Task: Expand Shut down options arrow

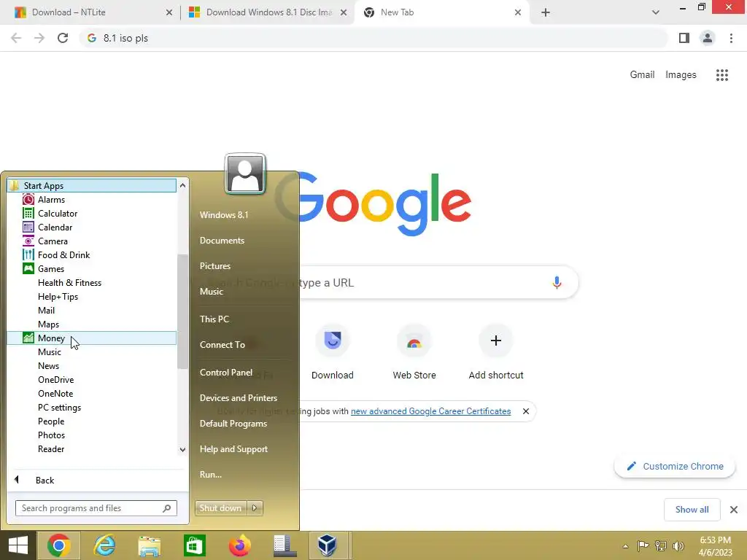Action: coord(255,508)
